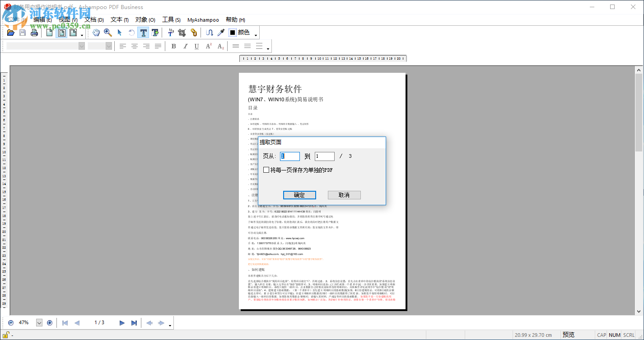Open the Print icon
Image resolution: width=644 pixels, height=340 pixels.
(34, 33)
